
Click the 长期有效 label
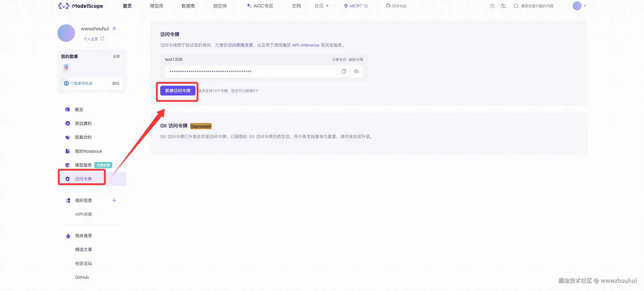(x=339, y=59)
